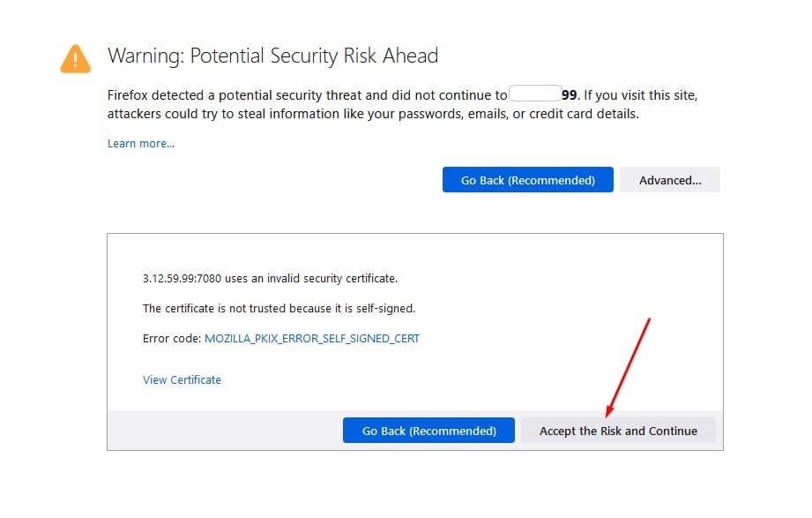The width and height of the screenshot is (812, 518).
Task: Click the orange warning triangle icon
Action: click(x=75, y=58)
